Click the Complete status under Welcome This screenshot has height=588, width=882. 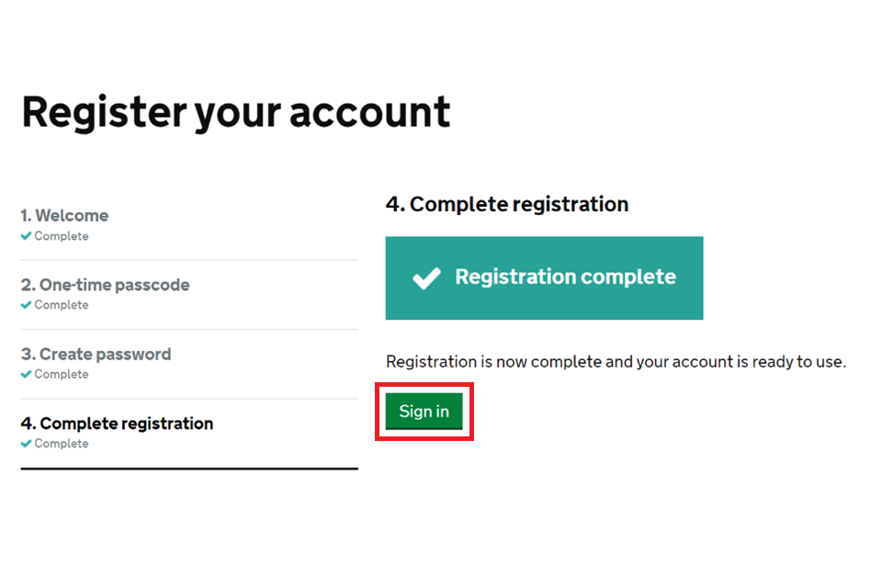[62, 236]
